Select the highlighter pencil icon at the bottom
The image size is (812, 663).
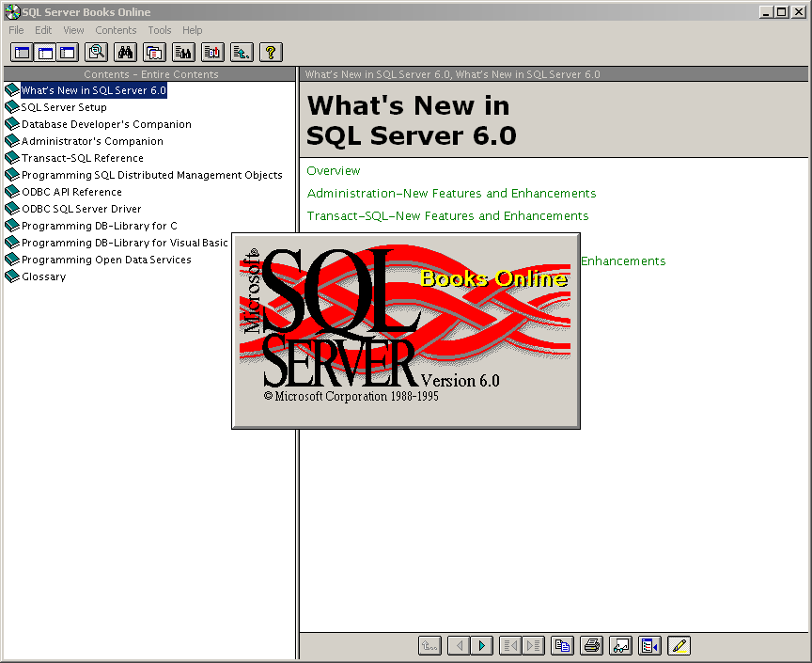[x=679, y=645]
